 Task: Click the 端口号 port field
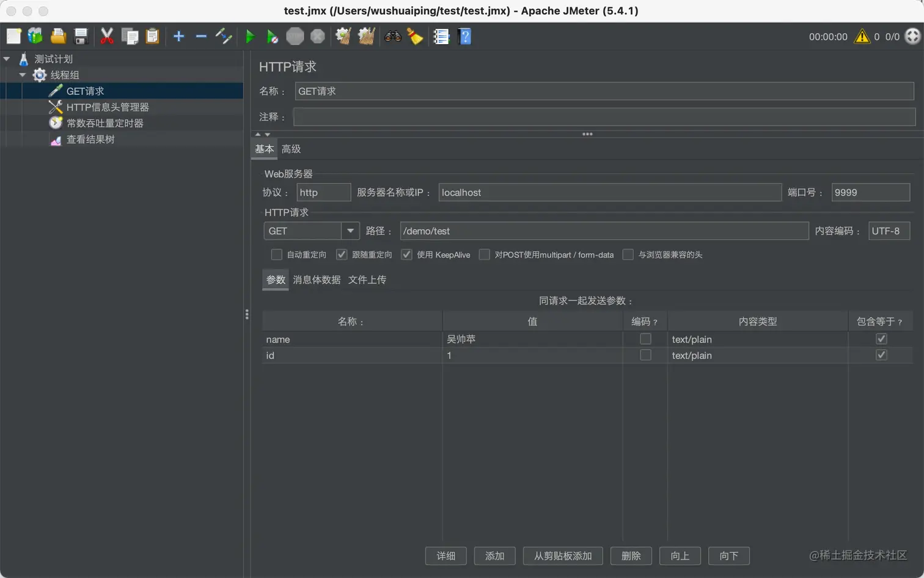[x=871, y=193]
